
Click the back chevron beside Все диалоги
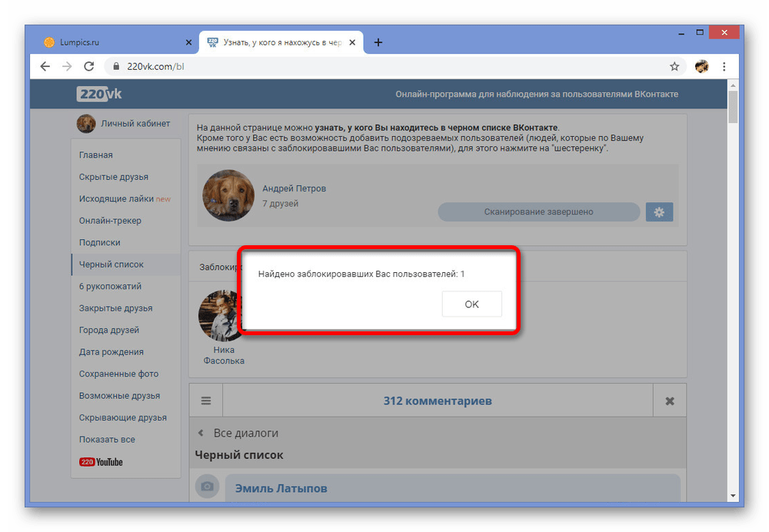(x=201, y=433)
